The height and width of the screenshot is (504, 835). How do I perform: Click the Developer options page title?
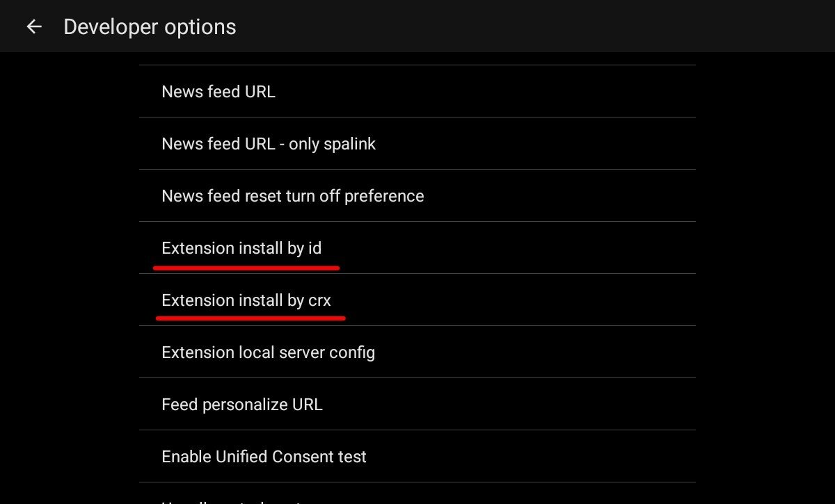point(150,27)
